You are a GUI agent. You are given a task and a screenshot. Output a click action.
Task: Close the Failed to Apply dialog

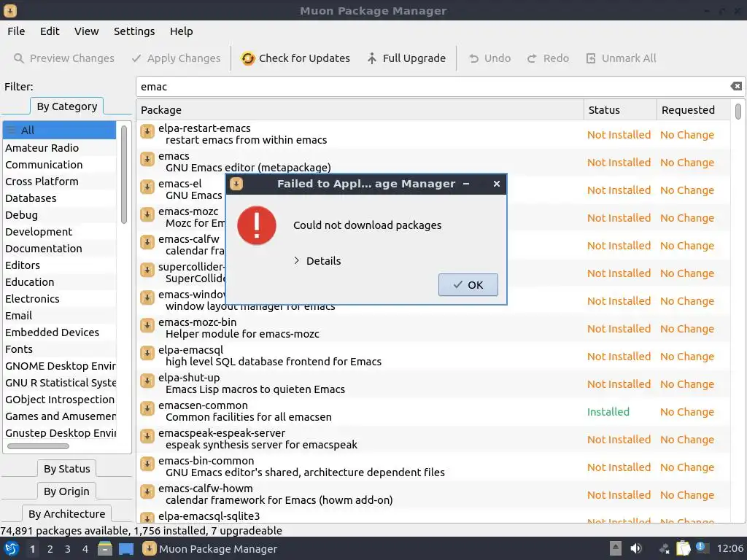(496, 184)
